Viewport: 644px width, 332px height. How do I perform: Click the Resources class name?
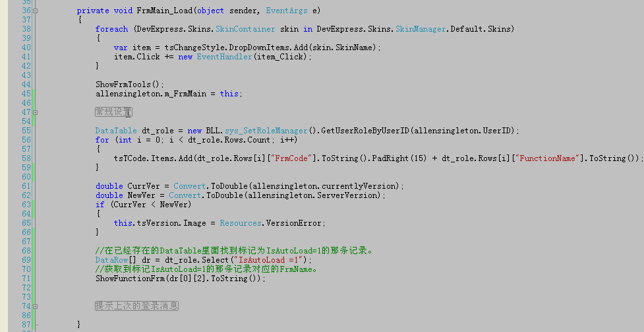(241, 223)
